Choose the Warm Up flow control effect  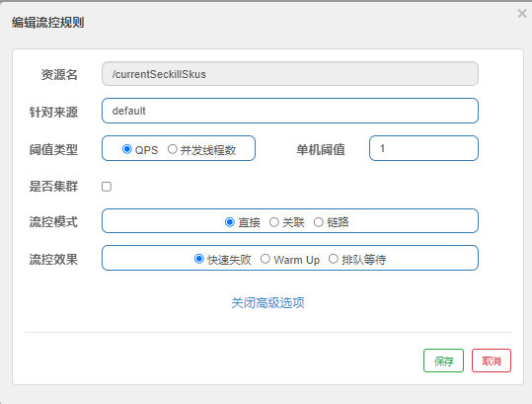click(x=266, y=259)
